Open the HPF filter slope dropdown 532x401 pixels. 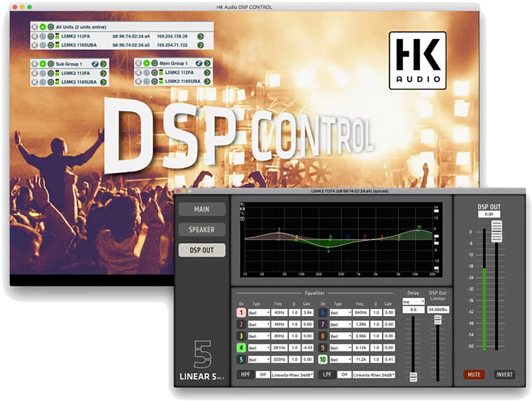pyautogui.click(x=292, y=375)
